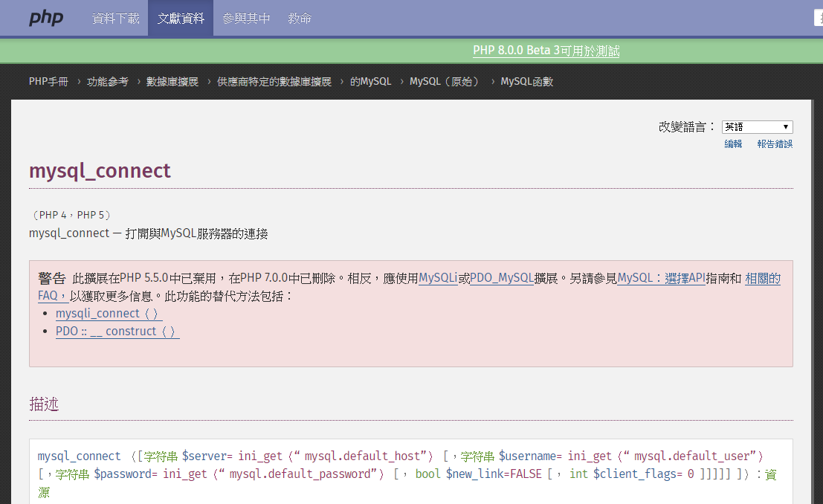Follow the PDO_MySQL extension link
This screenshot has height=504, width=823.
502,278
